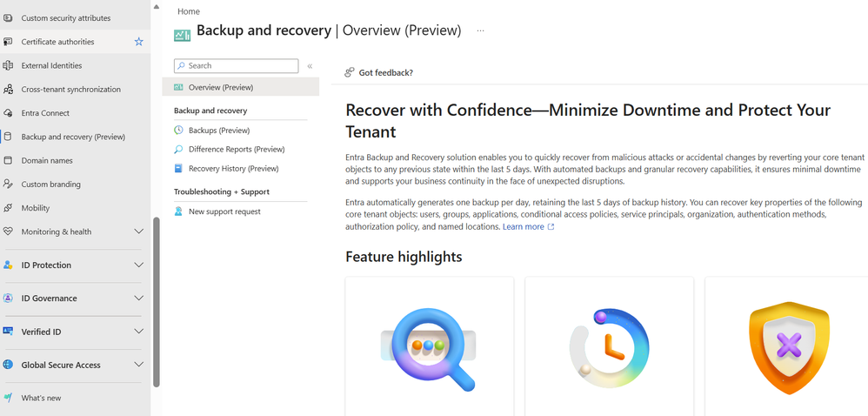Screen dimensions: 868x416
Task: Click the New support request person icon
Action: pyautogui.click(x=178, y=211)
